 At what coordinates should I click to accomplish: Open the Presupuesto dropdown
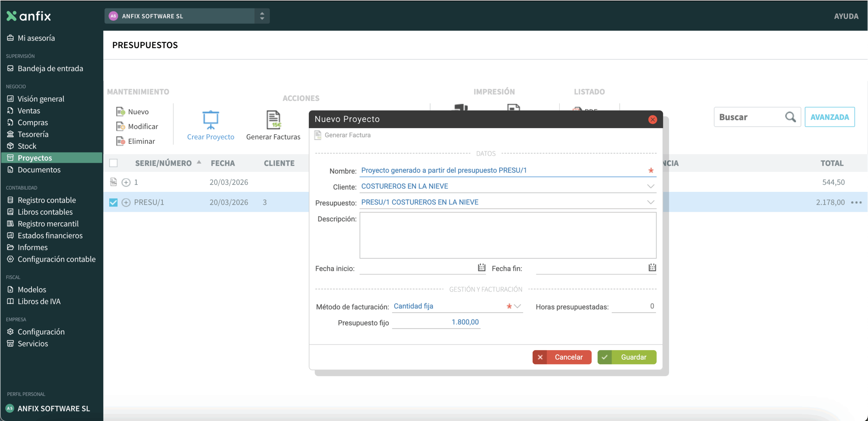pos(650,202)
